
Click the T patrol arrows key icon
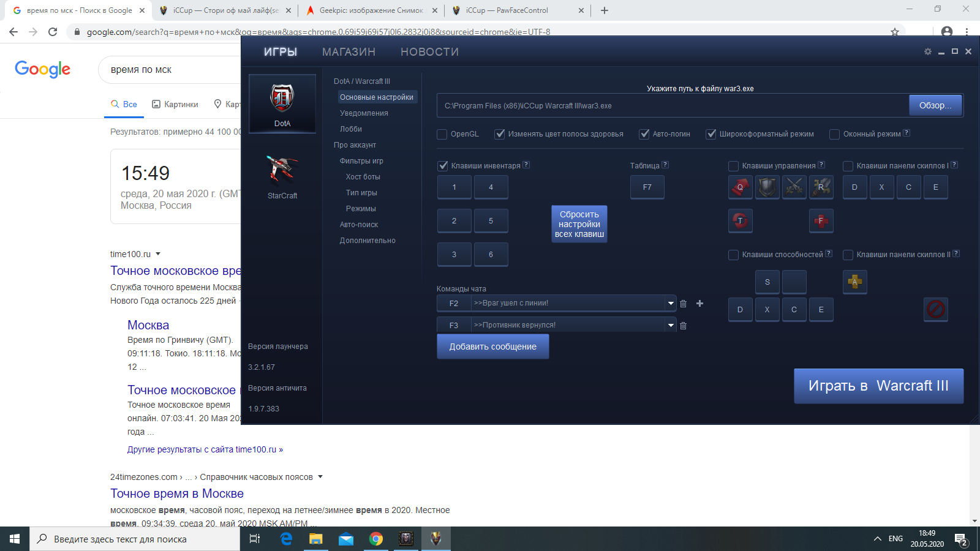[741, 221]
